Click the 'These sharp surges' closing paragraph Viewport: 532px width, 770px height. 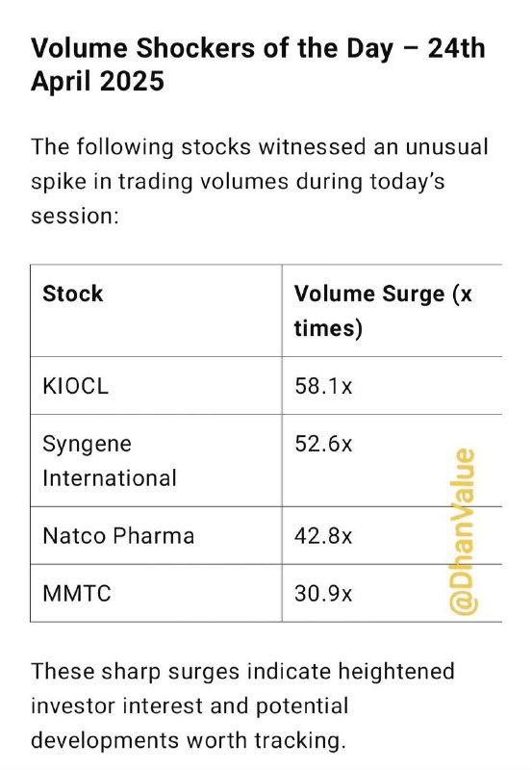pos(243,706)
